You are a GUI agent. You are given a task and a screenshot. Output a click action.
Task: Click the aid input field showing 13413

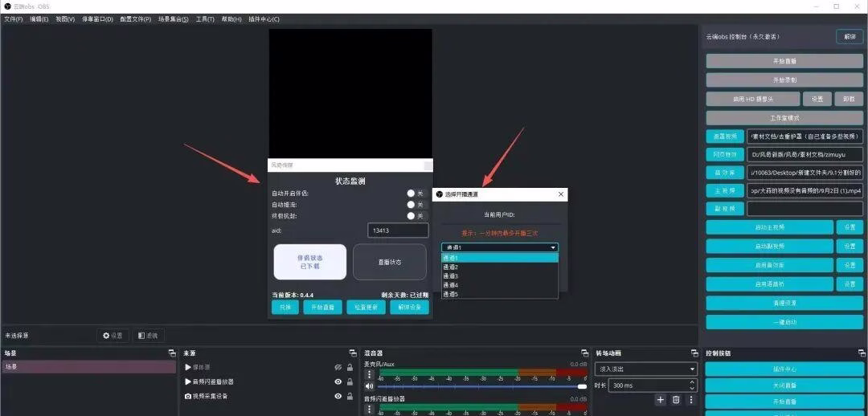point(398,230)
